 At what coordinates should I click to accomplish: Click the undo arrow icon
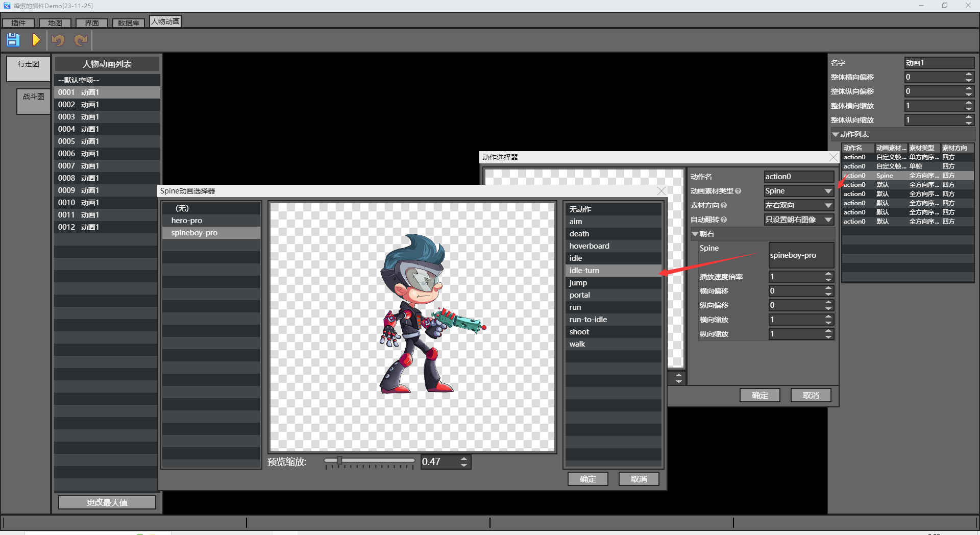(x=58, y=40)
